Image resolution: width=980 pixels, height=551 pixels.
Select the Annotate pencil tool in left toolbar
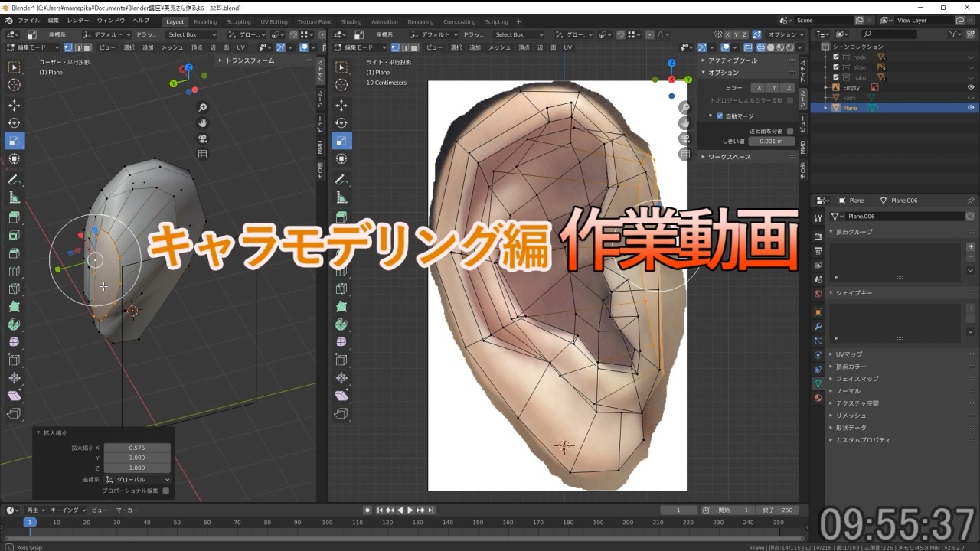coord(15,180)
